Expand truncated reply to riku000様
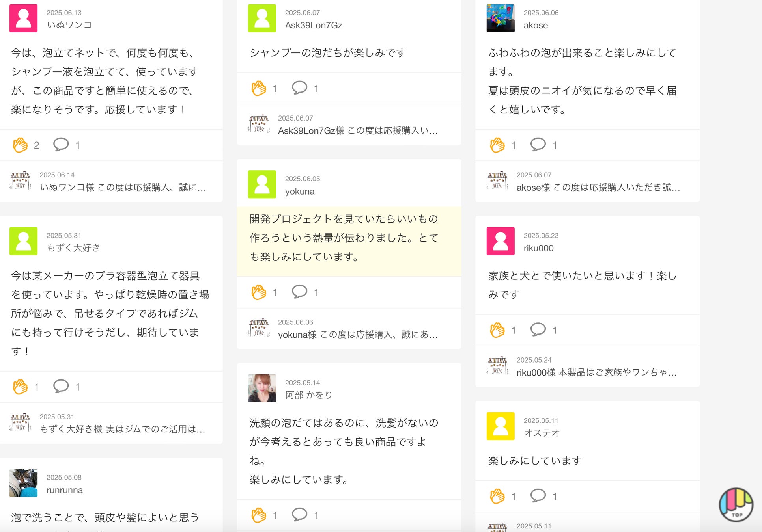762x532 pixels. (x=596, y=372)
